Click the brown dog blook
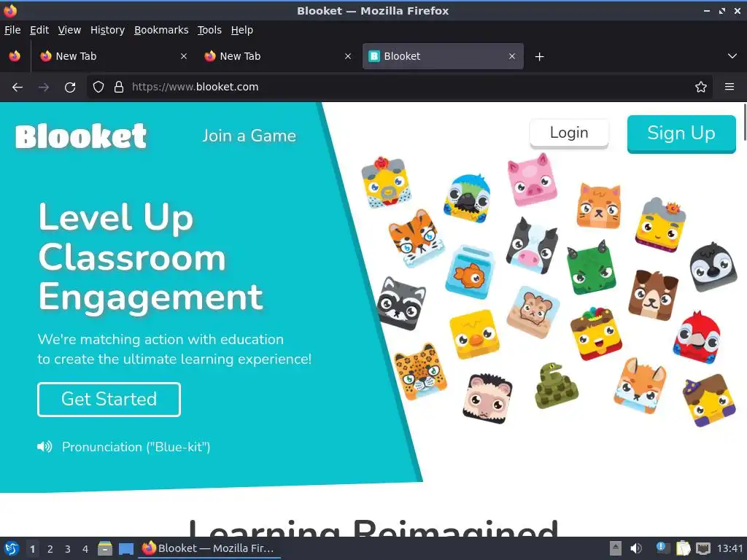Screen dimensions: 747x560 (653, 295)
